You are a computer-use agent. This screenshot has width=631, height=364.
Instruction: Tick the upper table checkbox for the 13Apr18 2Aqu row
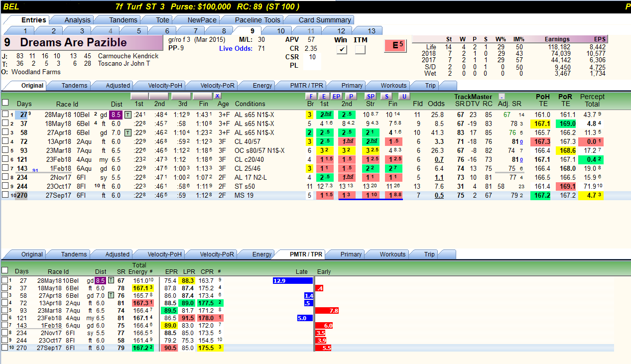tap(5, 142)
